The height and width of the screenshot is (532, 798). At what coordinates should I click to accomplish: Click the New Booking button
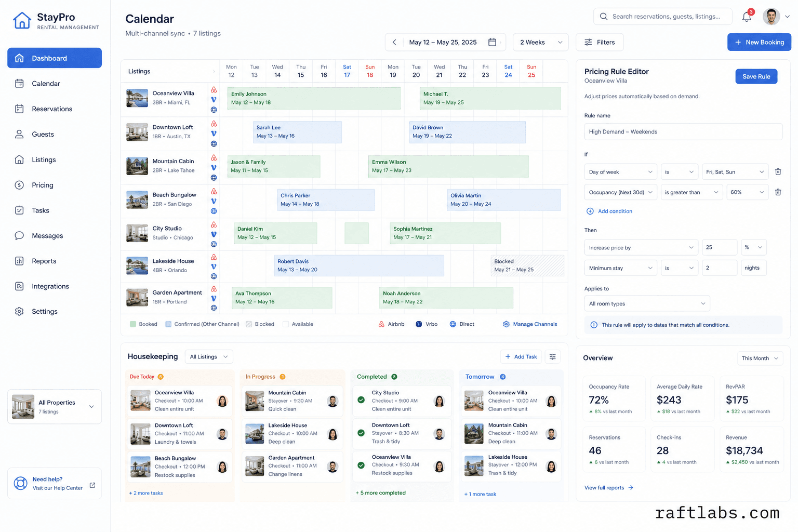click(759, 42)
